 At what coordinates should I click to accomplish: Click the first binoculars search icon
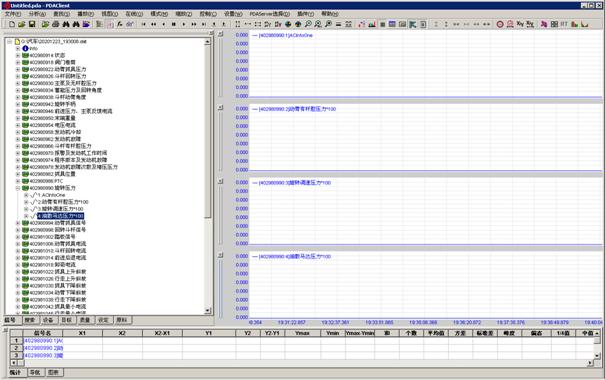pos(66,24)
